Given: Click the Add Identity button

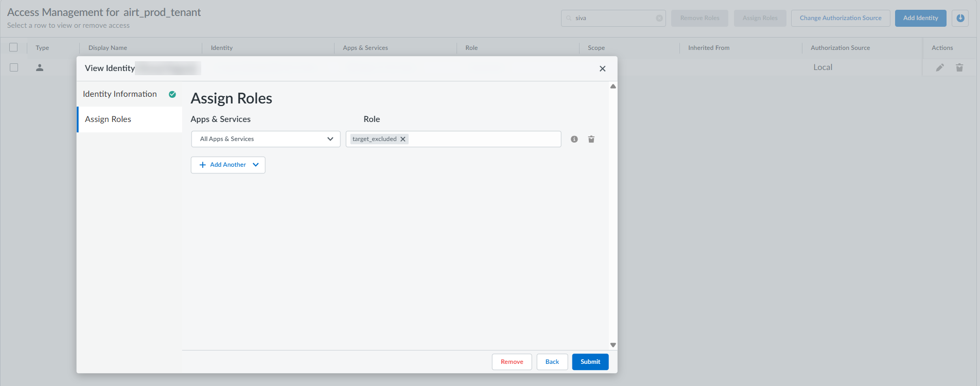Looking at the screenshot, I should click(x=920, y=18).
